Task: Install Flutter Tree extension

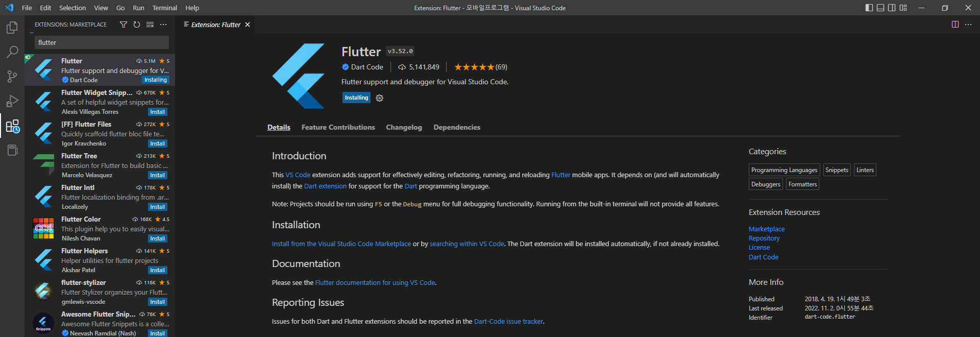Action: pos(157,175)
